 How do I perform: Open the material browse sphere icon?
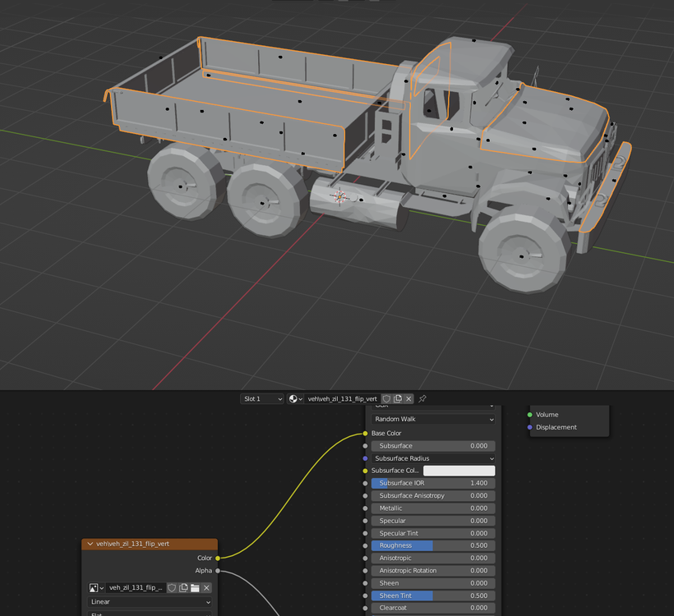point(295,399)
